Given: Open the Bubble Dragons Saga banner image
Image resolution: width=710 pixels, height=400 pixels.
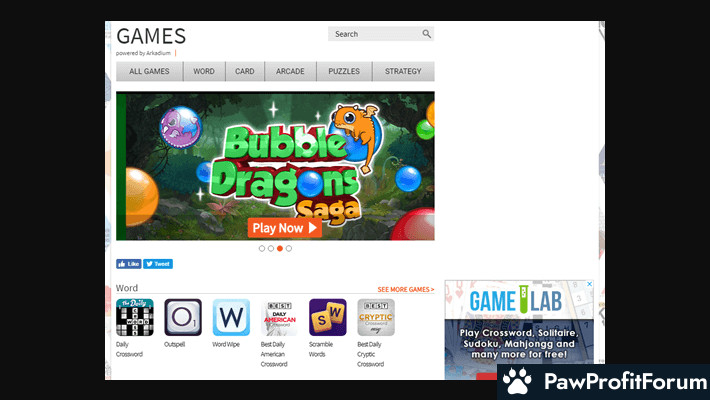Looking at the screenshot, I should [275, 166].
